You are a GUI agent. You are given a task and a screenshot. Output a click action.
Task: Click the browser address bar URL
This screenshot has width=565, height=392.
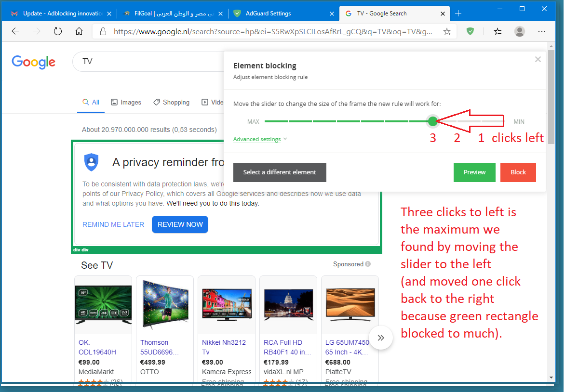point(273,32)
